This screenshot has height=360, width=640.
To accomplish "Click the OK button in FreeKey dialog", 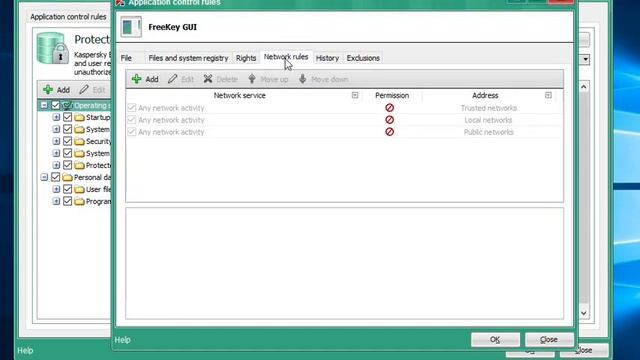I will tap(495, 340).
